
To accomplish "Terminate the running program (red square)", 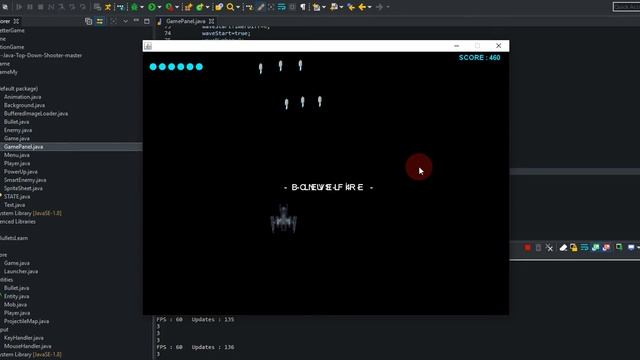I will point(527,247).
